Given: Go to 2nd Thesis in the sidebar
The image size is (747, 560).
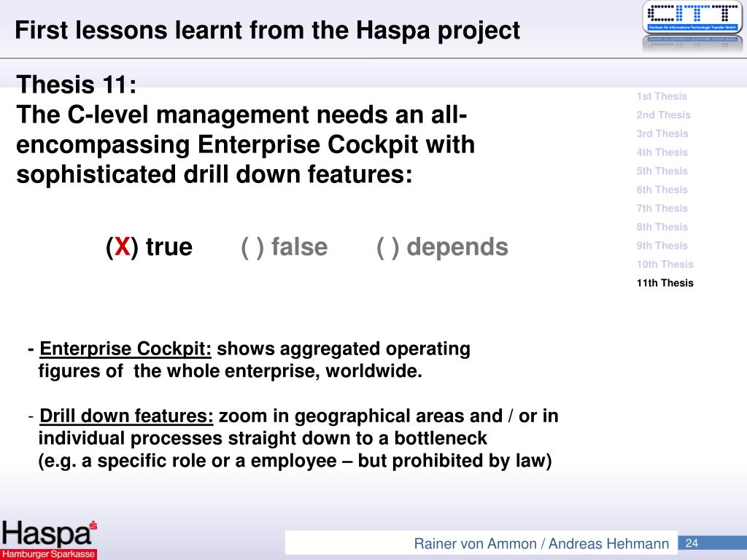Looking at the screenshot, I should click(663, 114).
